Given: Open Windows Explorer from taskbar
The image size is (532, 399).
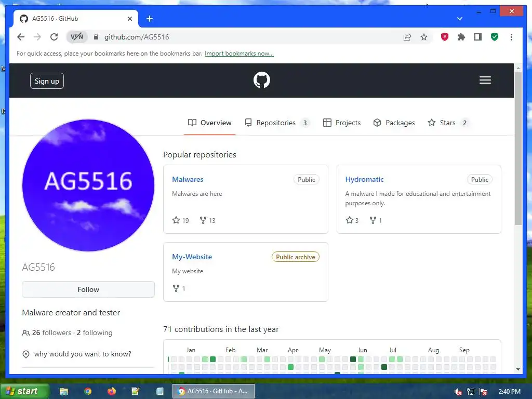Looking at the screenshot, I should [x=64, y=391].
